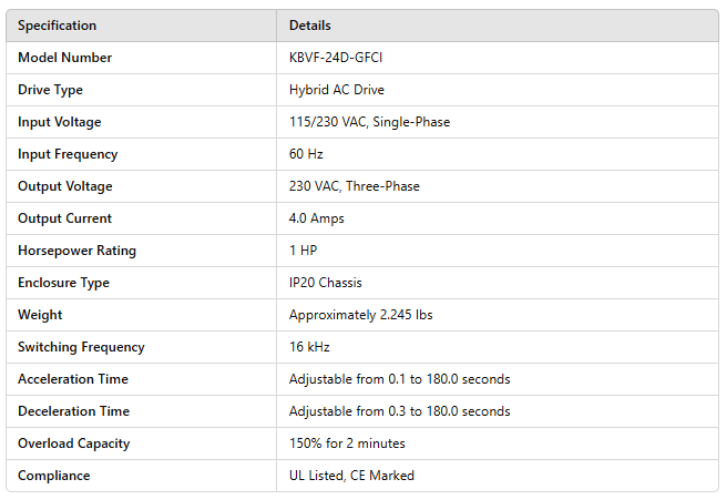This screenshot has height=500, width=727.
Task: Click the Input Frequency label
Action: [x=67, y=154]
